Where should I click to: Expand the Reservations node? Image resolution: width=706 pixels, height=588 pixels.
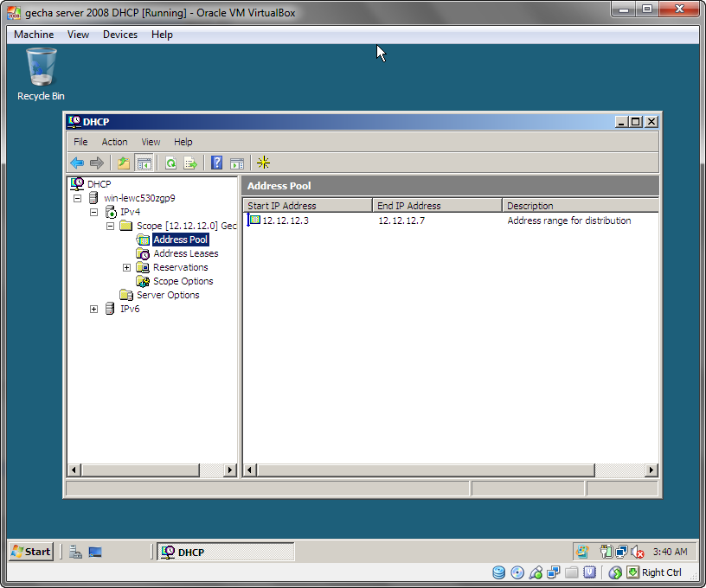(x=126, y=268)
